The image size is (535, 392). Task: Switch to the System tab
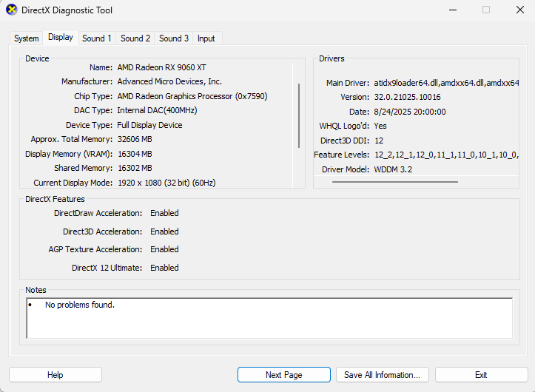(27, 38)
